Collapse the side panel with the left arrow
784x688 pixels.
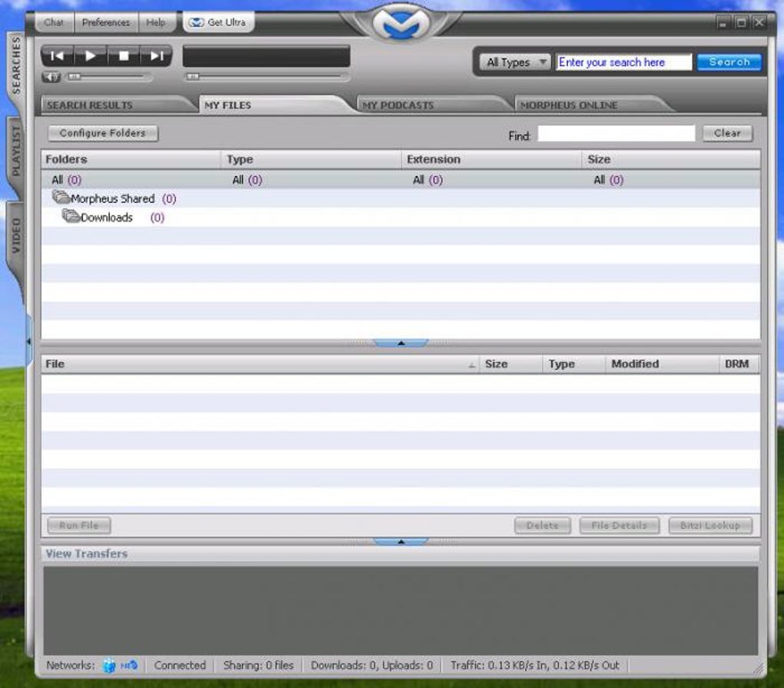[x=28, y=341]
